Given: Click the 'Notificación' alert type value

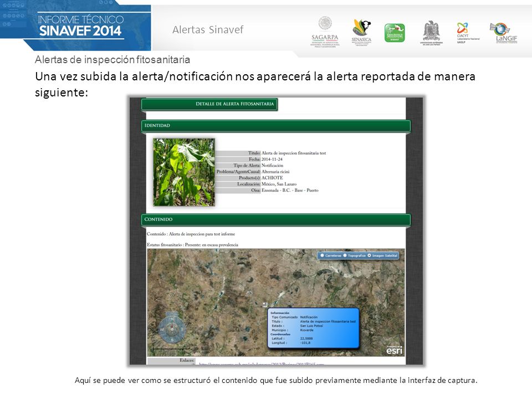Looking at the screenshot, I should (x=272, y=165).
